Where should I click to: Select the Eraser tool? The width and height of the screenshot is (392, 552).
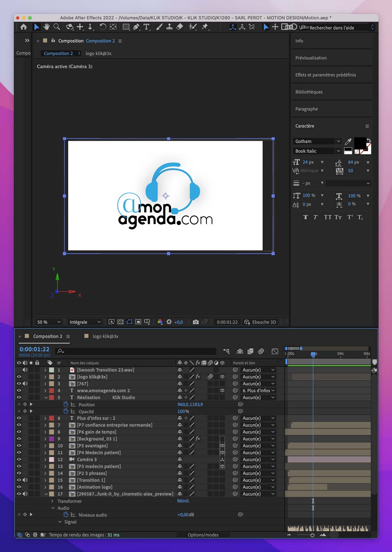180,27
